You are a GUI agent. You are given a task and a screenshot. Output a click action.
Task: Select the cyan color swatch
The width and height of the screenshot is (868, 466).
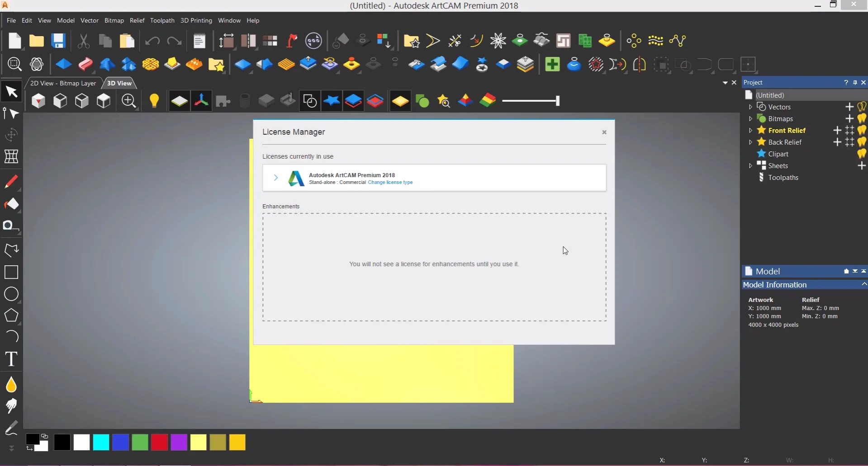[101, 442]
